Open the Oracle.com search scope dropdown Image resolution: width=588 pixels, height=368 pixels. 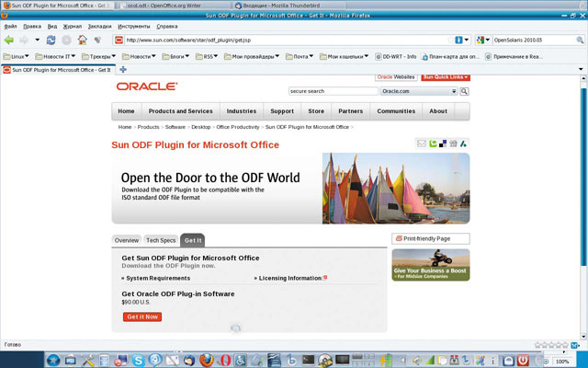point(419,91)
